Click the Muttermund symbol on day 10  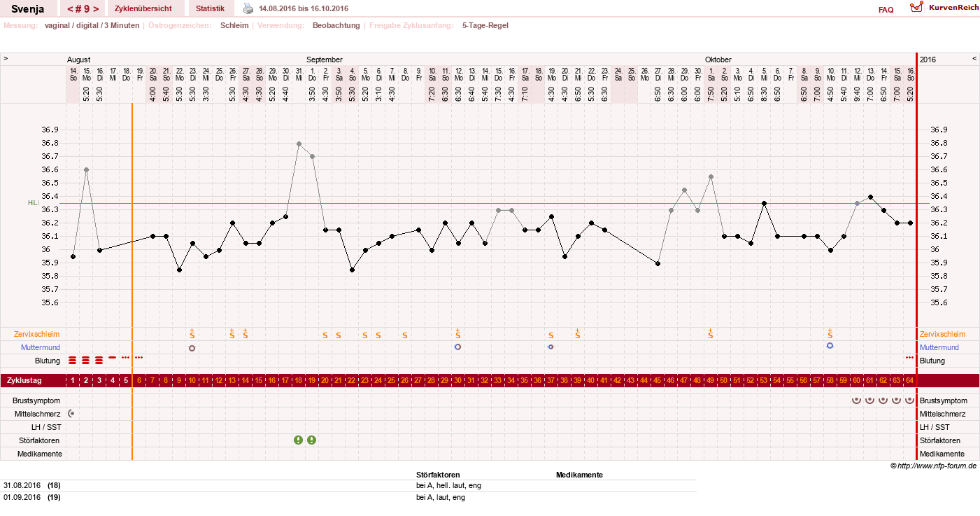tap(192, 348)
